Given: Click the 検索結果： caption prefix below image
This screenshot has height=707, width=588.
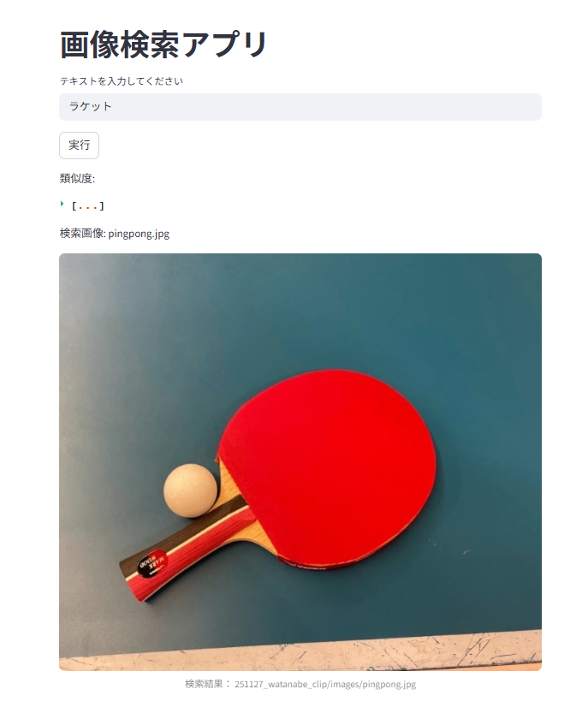Looking at the screenshot, I should tap(208, 684).
